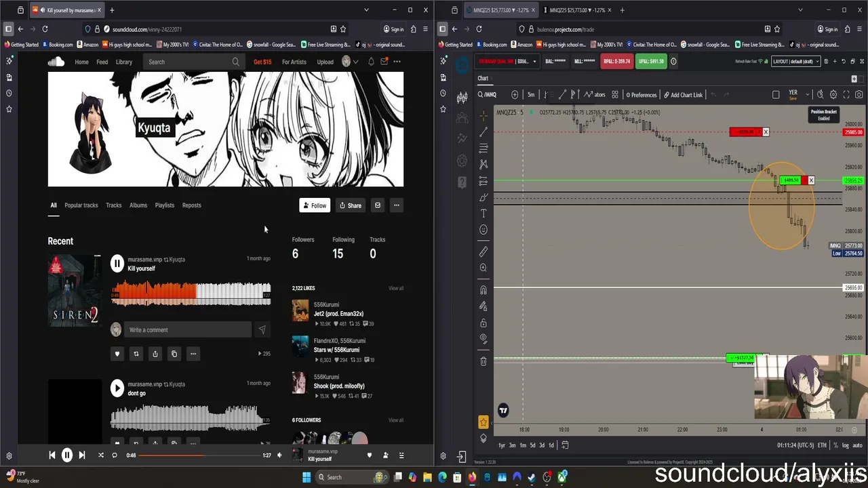Select the 'Playlists' tab

[164, 205]
